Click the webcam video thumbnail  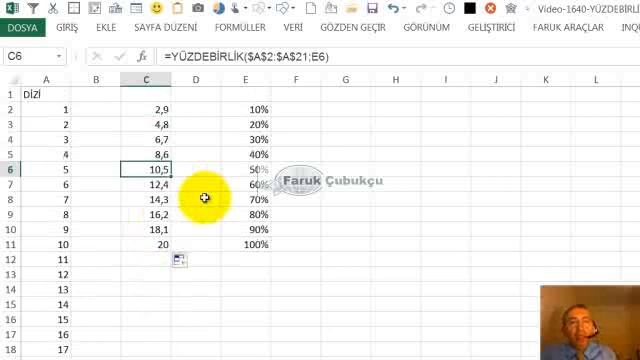[590, 322]
